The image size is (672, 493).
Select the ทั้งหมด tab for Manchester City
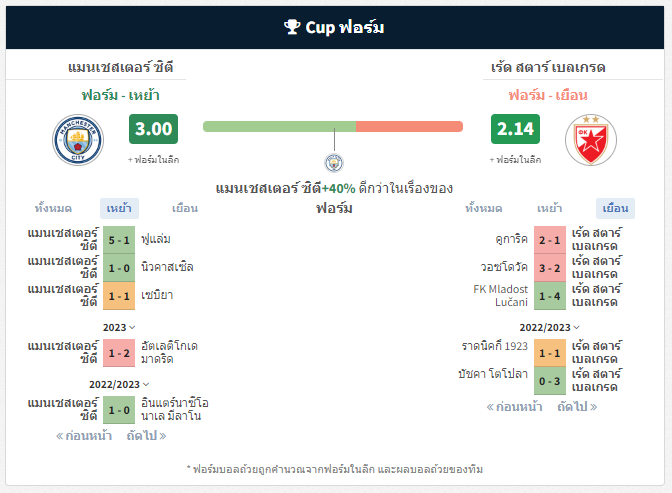coord(53,208)
